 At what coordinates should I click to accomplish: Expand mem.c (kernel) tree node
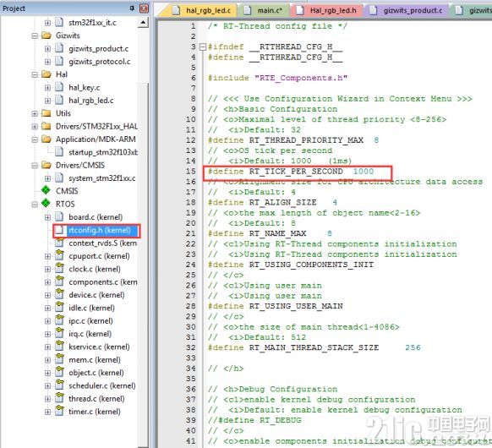point(47,360)
